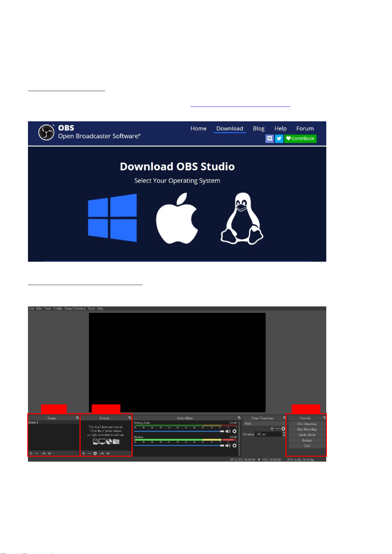Click the black preview canvas

click(177, 362)
